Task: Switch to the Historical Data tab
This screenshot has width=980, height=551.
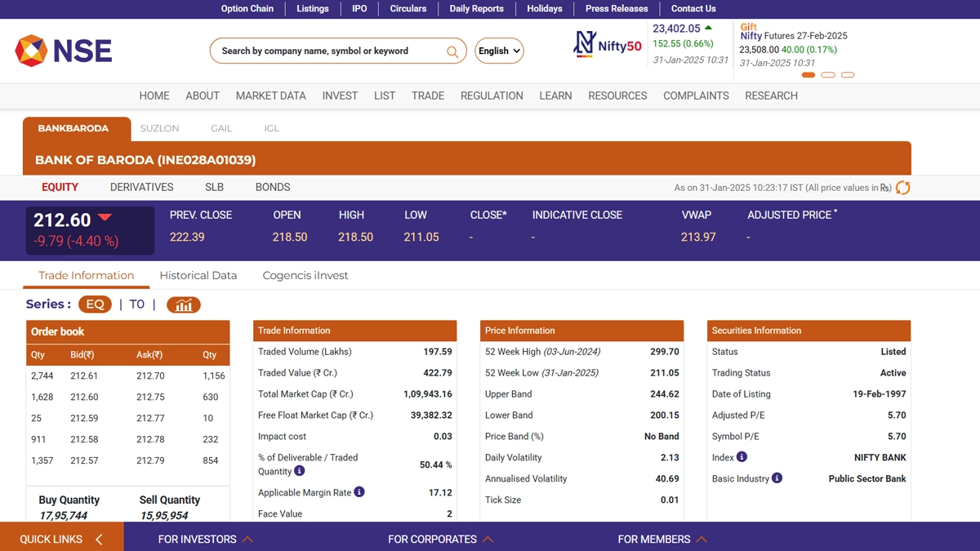Action: pyautogui.click(x=198, y=275)
